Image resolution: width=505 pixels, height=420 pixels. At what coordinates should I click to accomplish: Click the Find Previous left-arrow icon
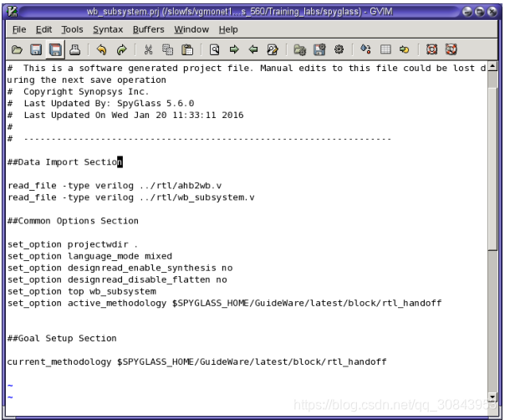coord(253,50)
